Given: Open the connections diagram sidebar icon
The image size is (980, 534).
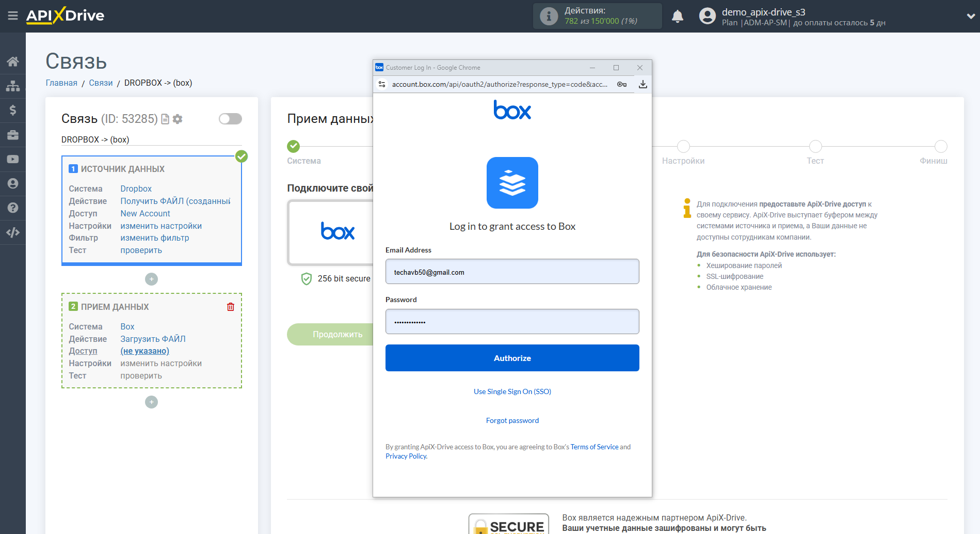Looking at the screenshot, I should coord(13,86).
